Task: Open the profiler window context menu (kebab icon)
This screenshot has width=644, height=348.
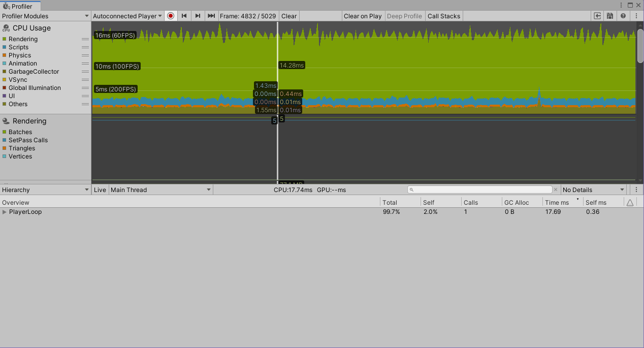Action: click(x=636, y=16)
